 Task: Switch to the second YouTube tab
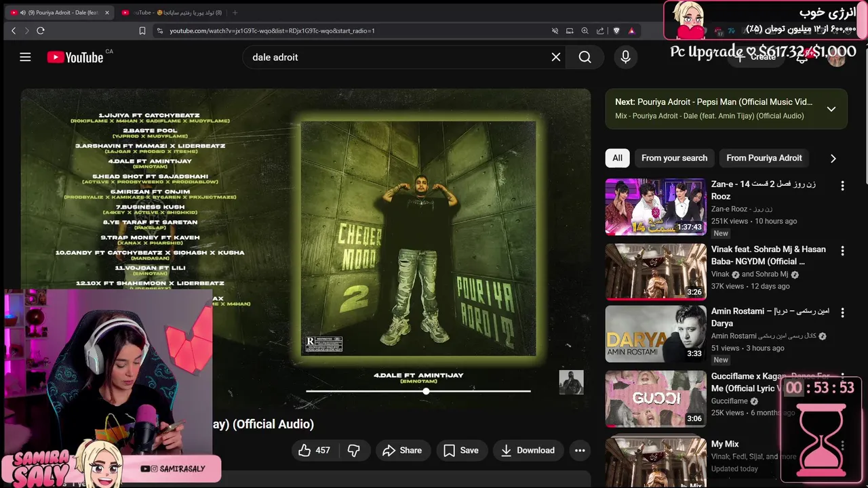[173, 12]
